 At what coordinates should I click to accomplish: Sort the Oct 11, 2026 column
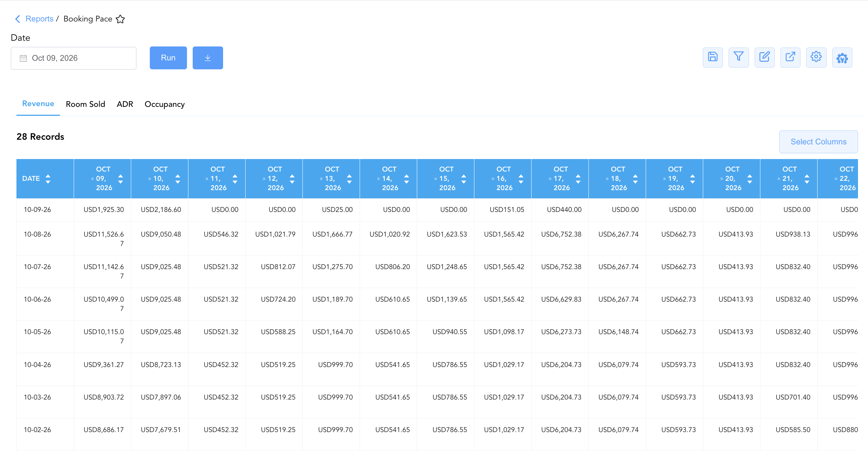tap(235, 179)
